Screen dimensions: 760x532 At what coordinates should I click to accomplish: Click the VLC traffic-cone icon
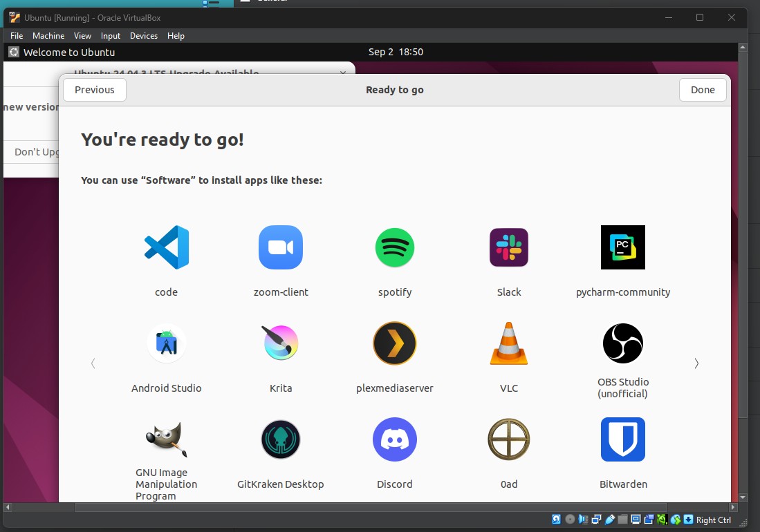point(508,343)
